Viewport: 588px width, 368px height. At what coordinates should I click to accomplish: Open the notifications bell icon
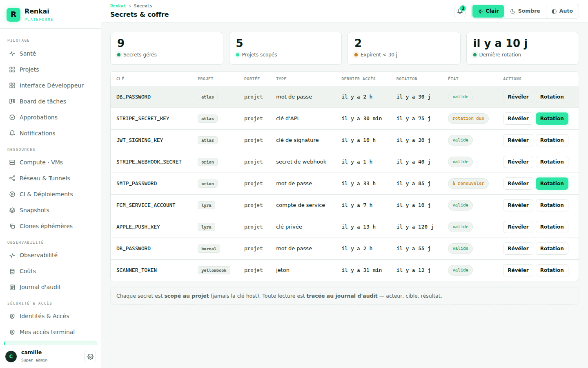coord(460,11)
